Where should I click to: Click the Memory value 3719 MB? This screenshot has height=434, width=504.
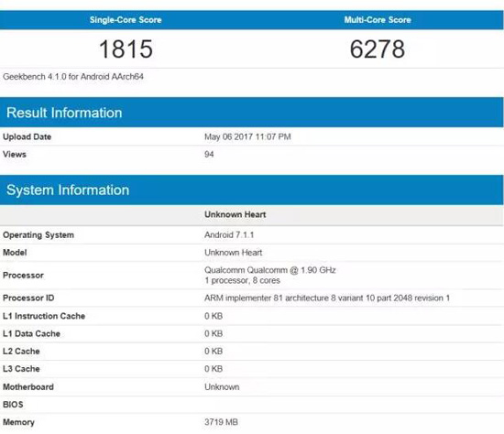pyautogui.click(x=221, y=422)
